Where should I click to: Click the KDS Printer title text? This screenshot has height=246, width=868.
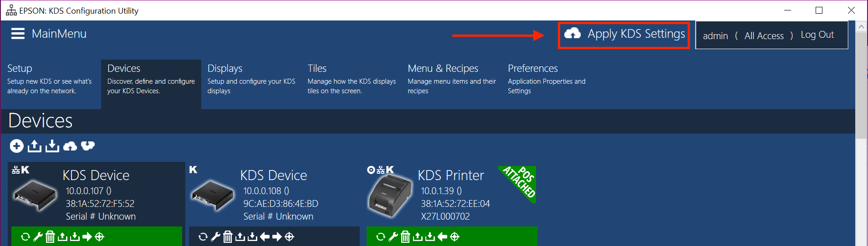[x=451, y=176]
